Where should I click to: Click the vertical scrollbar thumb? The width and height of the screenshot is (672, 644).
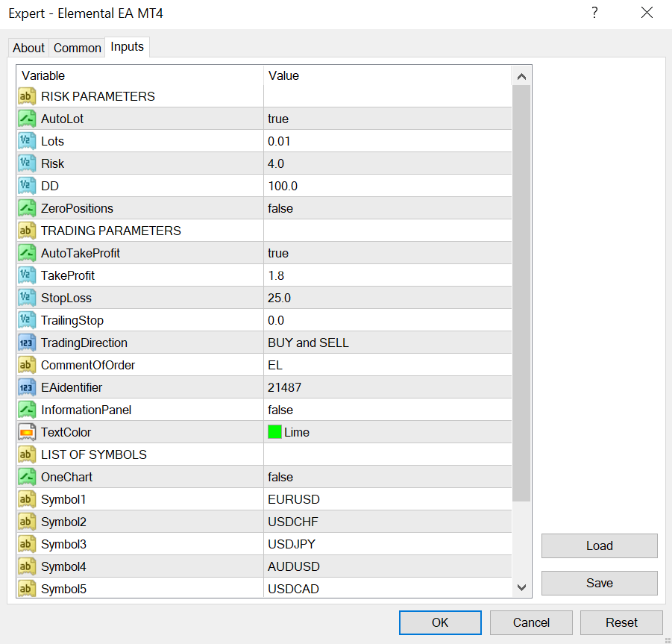521,293
